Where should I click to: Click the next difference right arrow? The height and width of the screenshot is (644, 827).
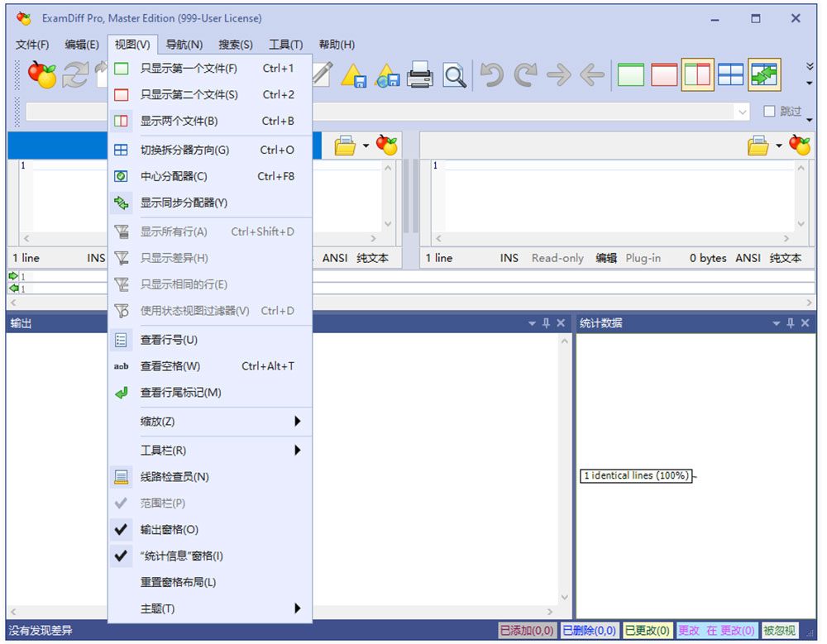(559, 75)
